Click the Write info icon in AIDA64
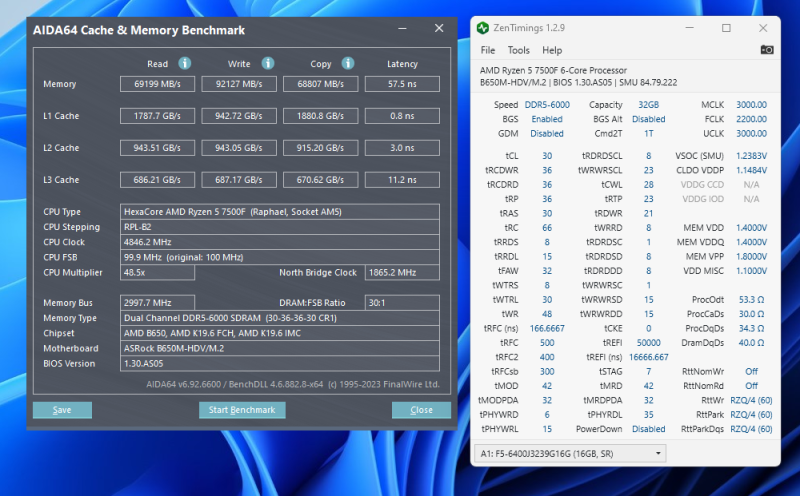The height and width of the screenshot is (496, 800). pyautogui.click(x=268, y=63)
